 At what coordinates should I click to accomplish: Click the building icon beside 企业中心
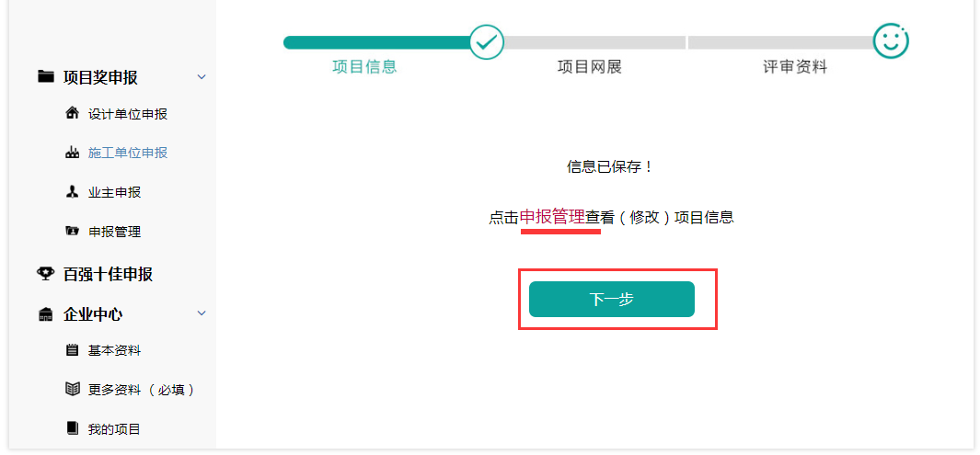point(45,314)
